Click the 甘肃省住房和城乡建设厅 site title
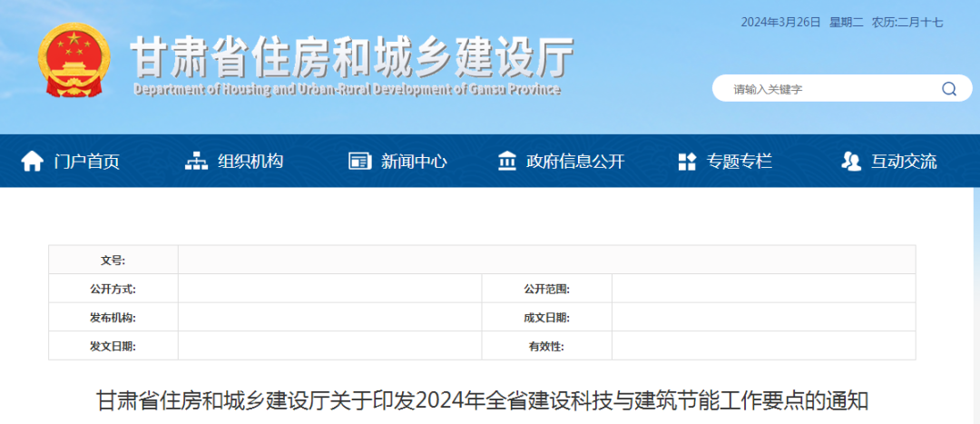 pyautogui.click(x=352, y=58)
